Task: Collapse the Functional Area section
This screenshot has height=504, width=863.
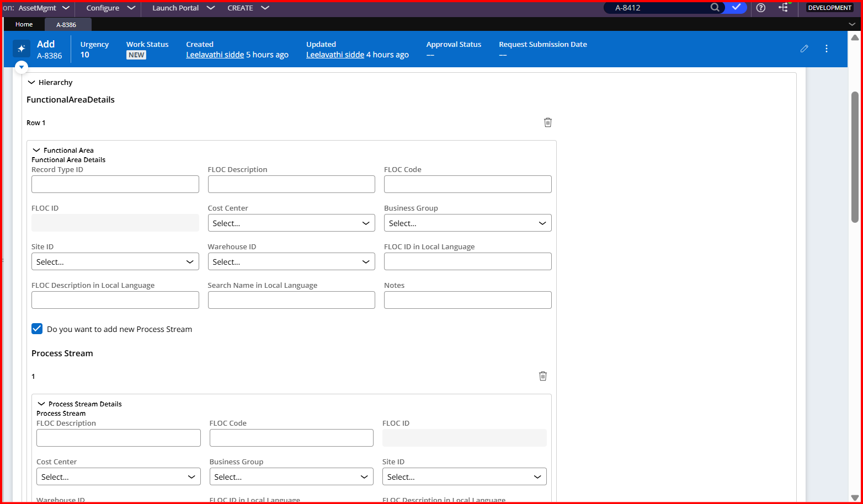Action: 36,149
